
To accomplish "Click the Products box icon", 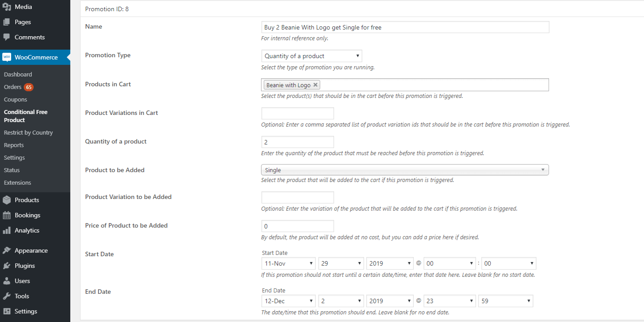I will pyautogui.click(x=7, y=200).
